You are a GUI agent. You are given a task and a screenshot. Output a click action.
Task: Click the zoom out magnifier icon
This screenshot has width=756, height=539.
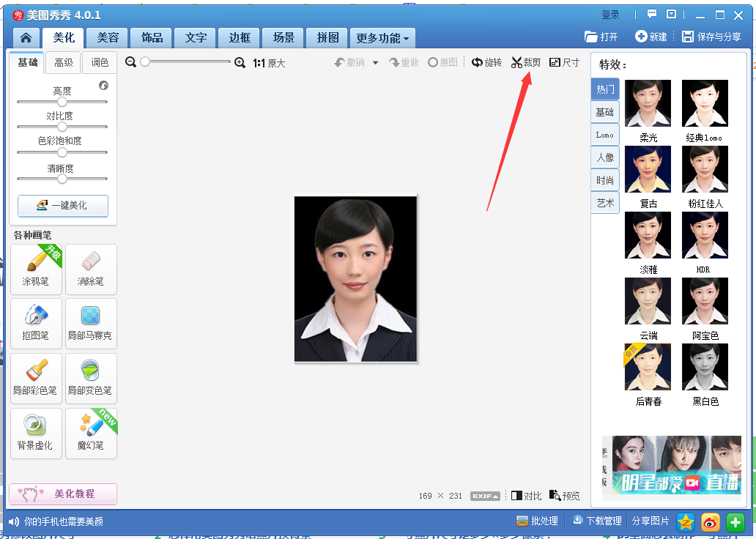[x=130, y=62]
